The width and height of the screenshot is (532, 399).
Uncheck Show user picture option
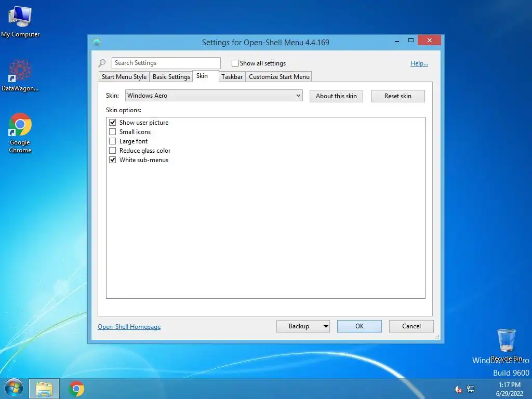[x=113, y=122]
